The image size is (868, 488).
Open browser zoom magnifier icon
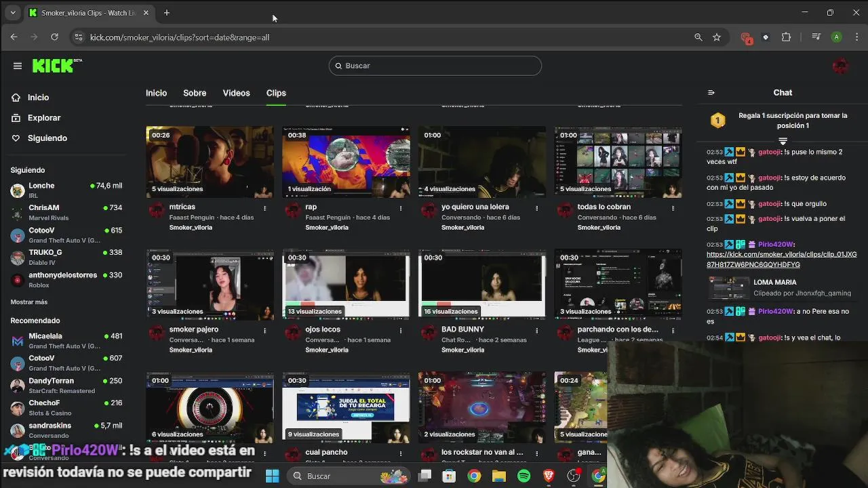(x=698, y=37)
